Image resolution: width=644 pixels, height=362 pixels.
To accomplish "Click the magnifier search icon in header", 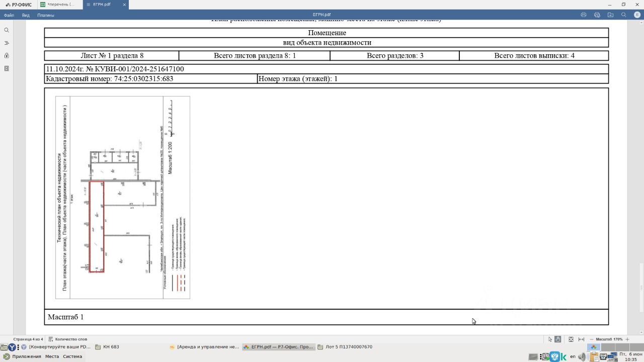I will point(624,15).
